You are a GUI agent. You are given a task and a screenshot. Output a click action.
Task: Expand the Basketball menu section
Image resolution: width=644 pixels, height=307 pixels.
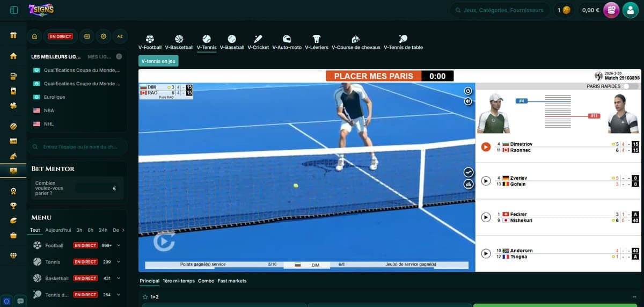[118, 279]
